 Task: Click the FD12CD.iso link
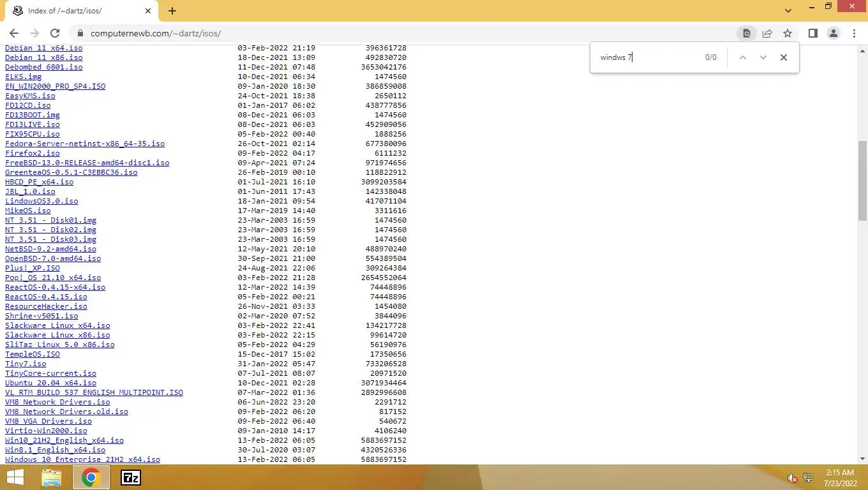[27, 105]
